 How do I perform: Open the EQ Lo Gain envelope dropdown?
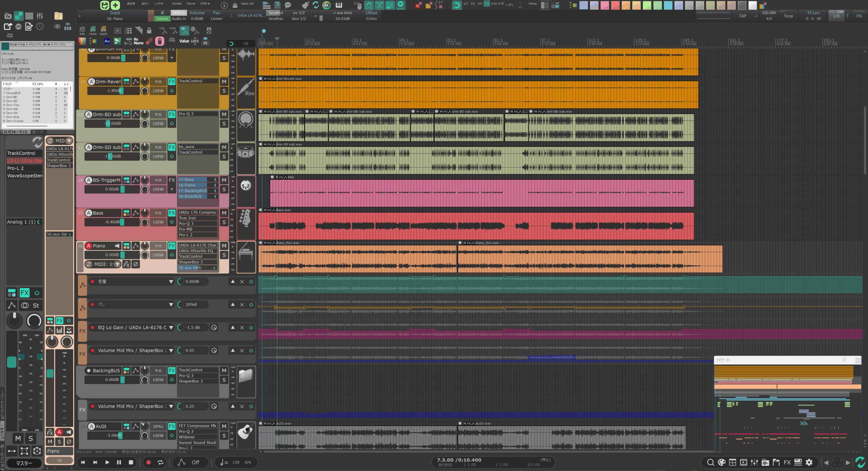(171, 328)
